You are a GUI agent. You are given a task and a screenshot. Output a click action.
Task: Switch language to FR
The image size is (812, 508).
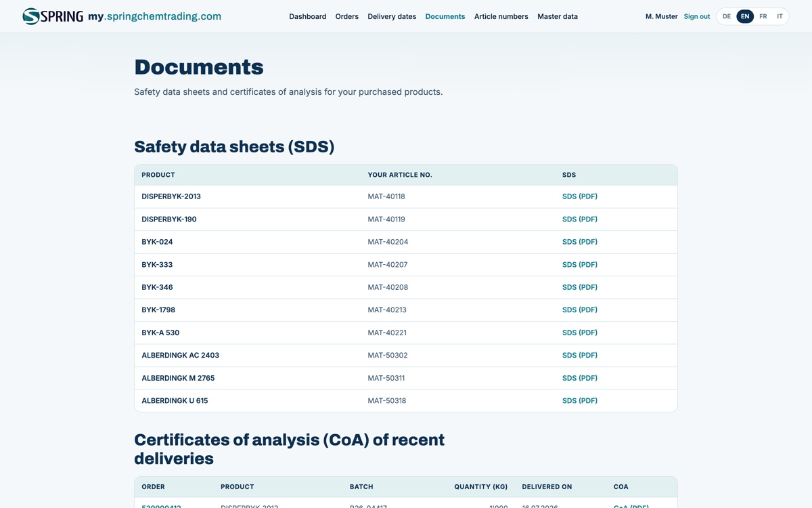pos(763,16)
